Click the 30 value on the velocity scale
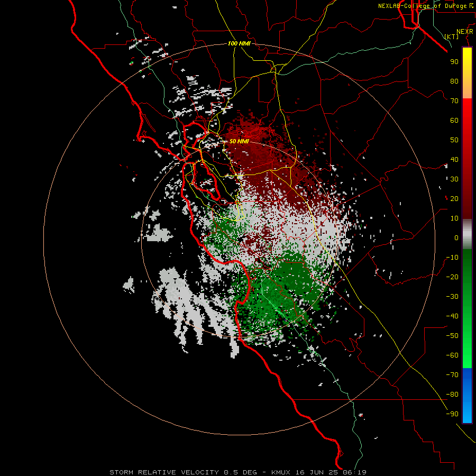 pos(454,179)
